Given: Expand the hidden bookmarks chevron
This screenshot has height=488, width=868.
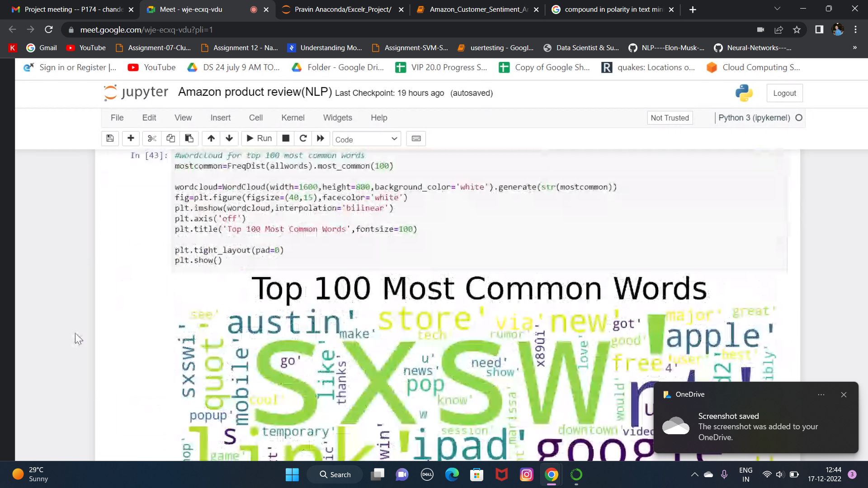Looking at the screenshot, I should coord(854,48).
